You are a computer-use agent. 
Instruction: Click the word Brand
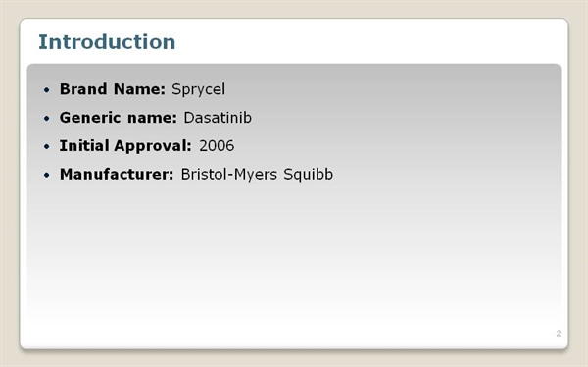(x=83, y=89)
